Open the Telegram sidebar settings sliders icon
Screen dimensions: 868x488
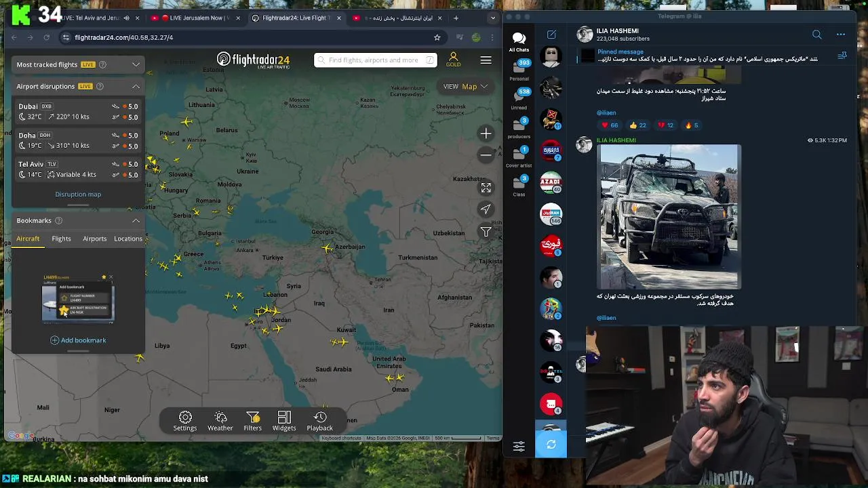click(519, 446)
